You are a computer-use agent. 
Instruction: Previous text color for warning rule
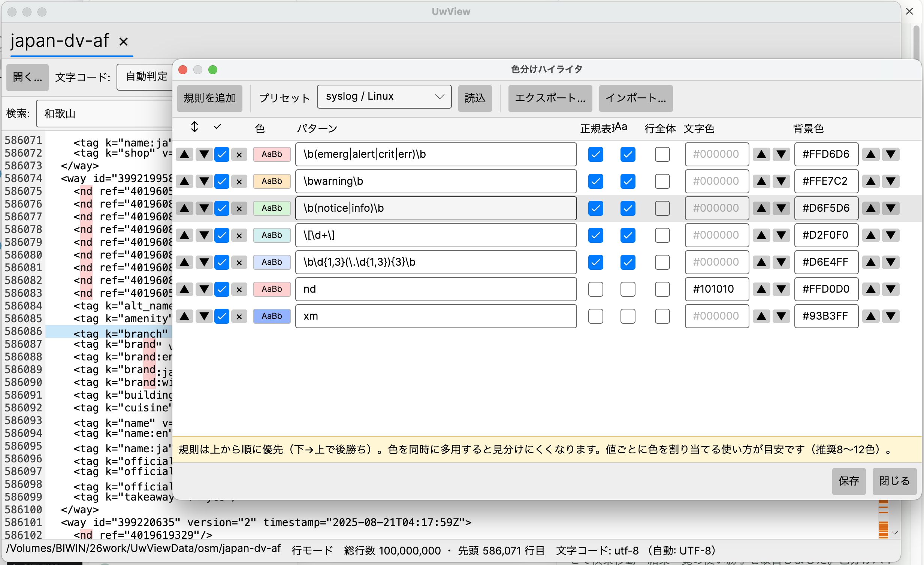point(761,181)
